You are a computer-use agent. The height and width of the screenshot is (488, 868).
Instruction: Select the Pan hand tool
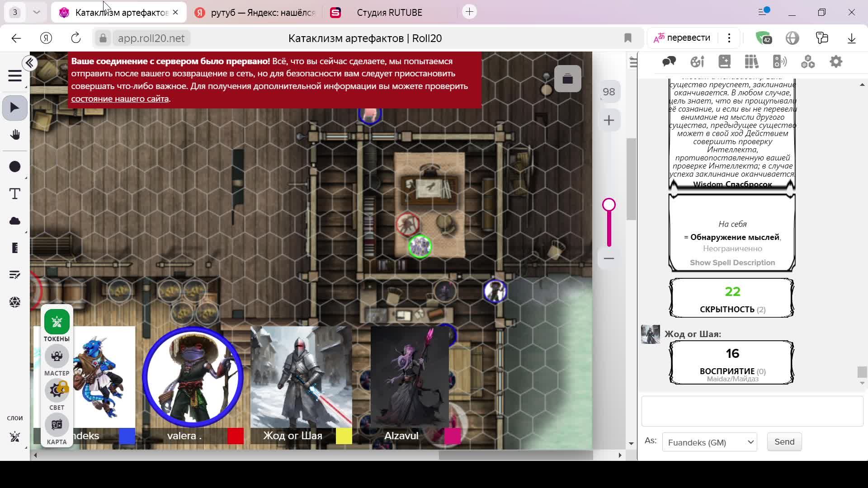click(x=15, y=135)
